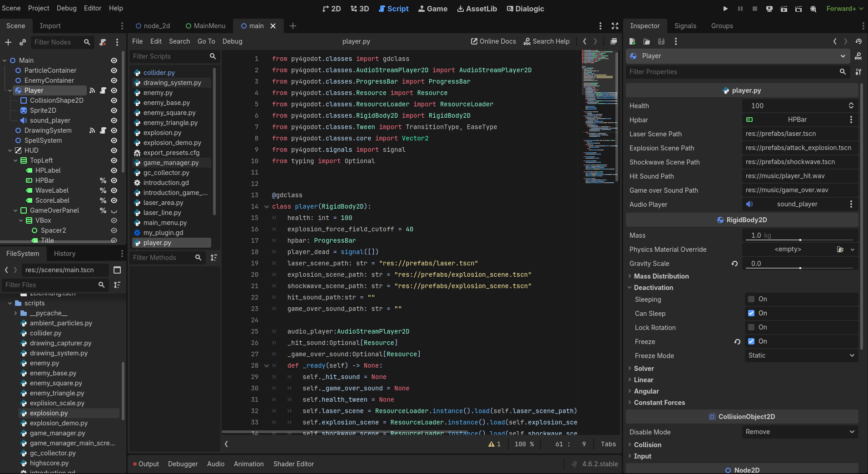
Task: Instantiate child scene link icon
Action: [23, 42]
